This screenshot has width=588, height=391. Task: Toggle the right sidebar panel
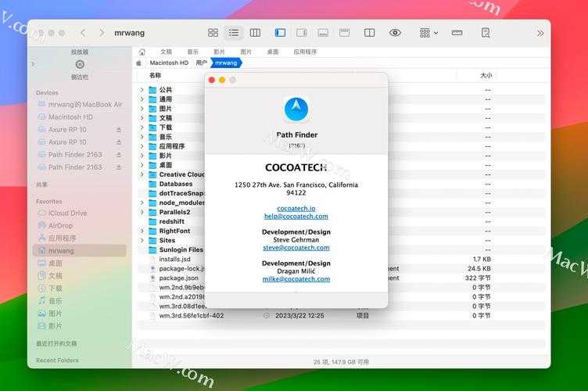click(x=302, y=33)
